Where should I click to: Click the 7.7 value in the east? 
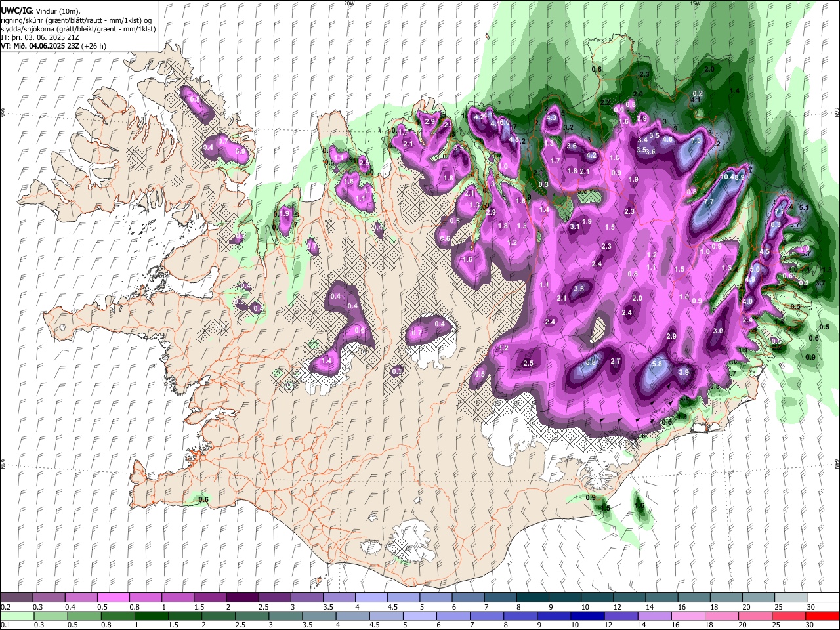(709, 202)
